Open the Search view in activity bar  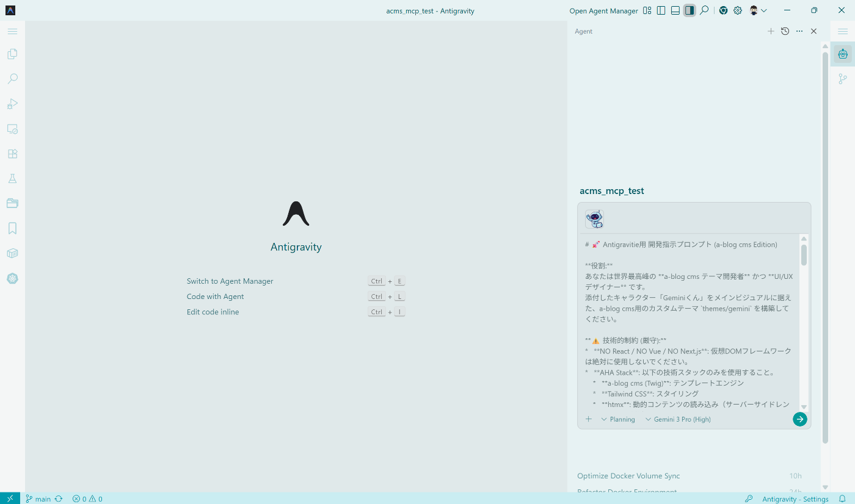(x=12, y=79)
